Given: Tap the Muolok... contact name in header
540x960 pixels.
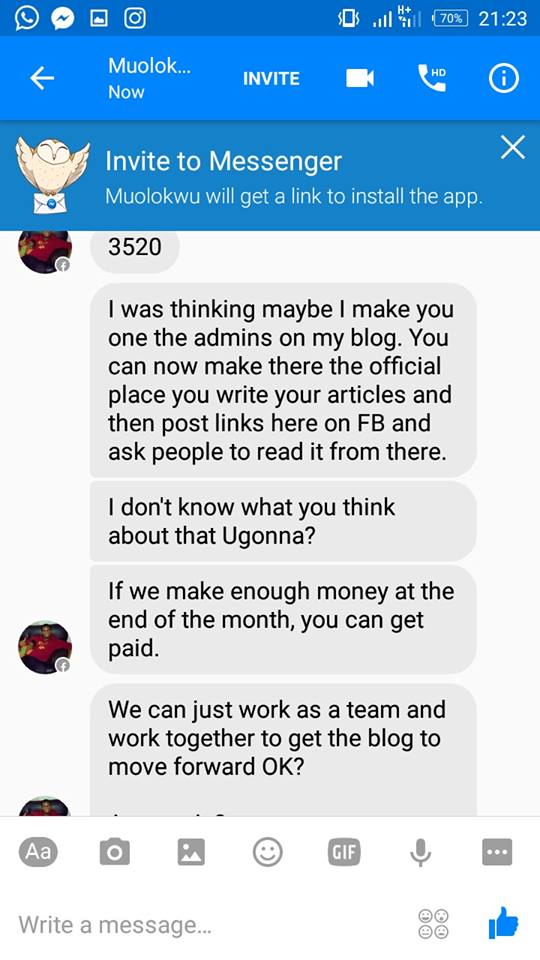Looking at the screenshot, I should (149, 66).
